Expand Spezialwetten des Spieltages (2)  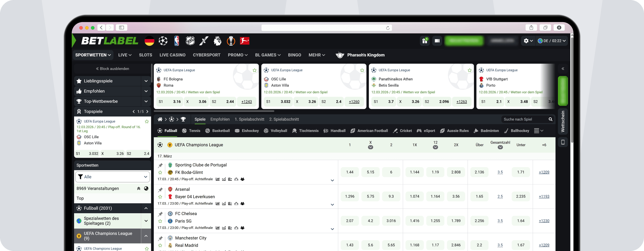coord(146,221)
